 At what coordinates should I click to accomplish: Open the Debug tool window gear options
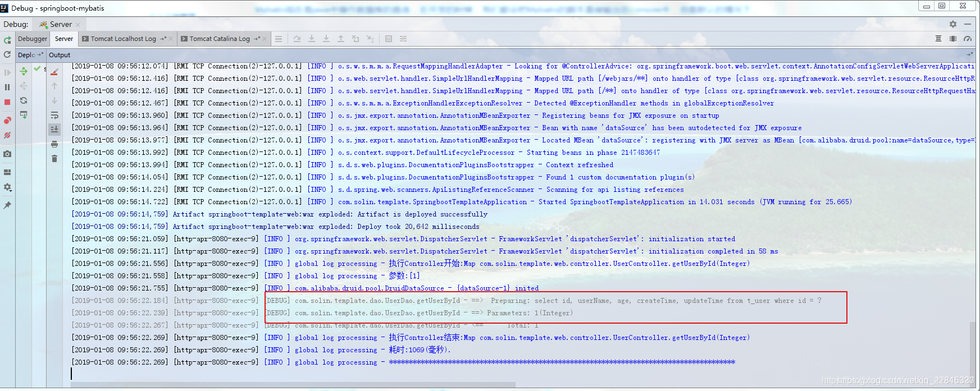[953, 24]
